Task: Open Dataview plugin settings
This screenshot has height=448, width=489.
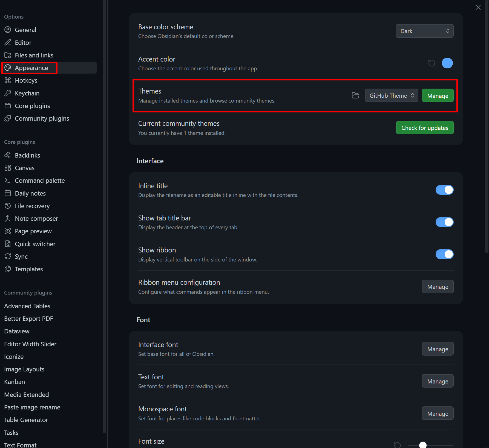Action: pyautogui.click(x=17, y=331)
